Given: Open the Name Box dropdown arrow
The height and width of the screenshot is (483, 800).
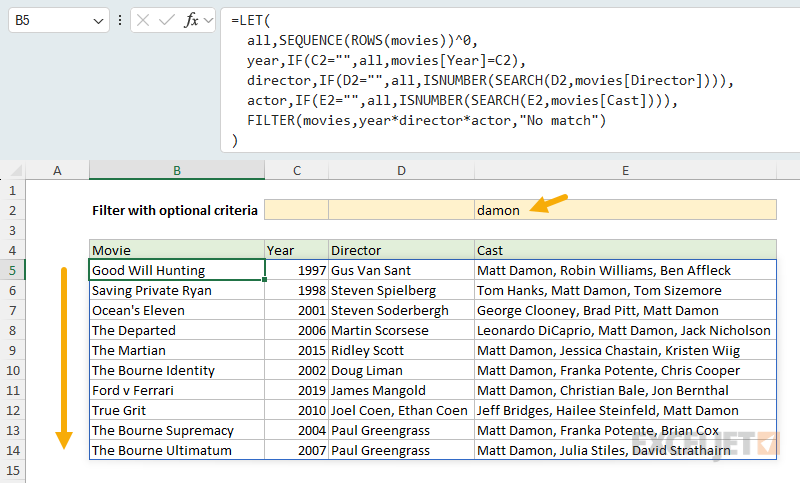Looking at the screenshot, I should (98, 21).
